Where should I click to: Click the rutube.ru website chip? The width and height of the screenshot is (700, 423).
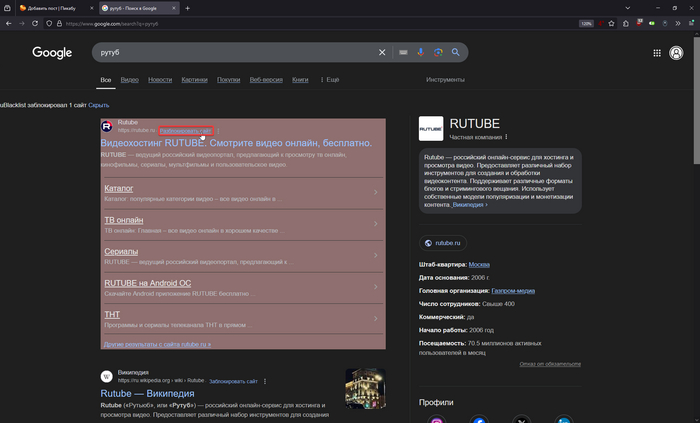pos(443,243)
